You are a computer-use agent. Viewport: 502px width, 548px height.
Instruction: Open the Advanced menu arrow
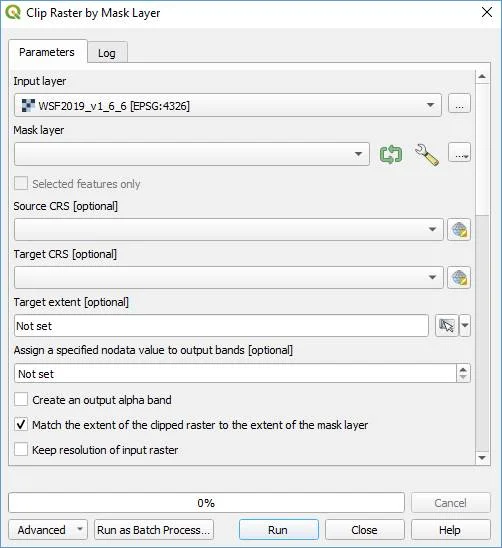tap(80, 529)
